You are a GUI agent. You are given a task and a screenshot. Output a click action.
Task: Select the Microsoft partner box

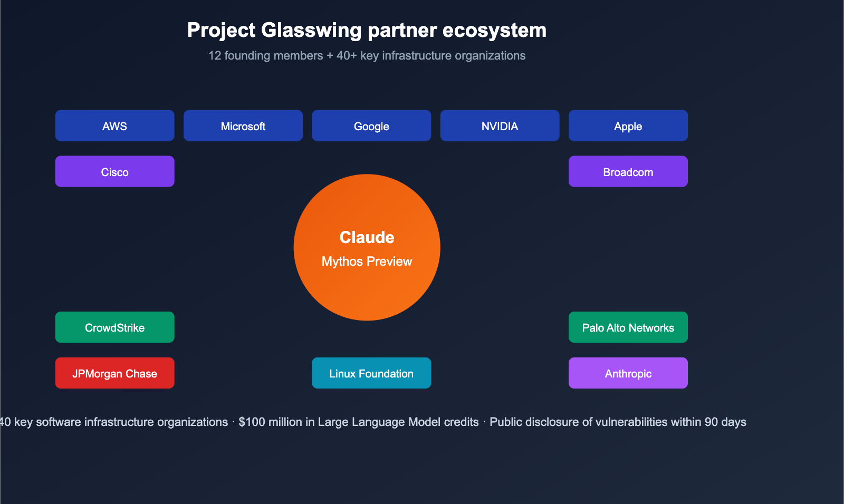point(243,126)
